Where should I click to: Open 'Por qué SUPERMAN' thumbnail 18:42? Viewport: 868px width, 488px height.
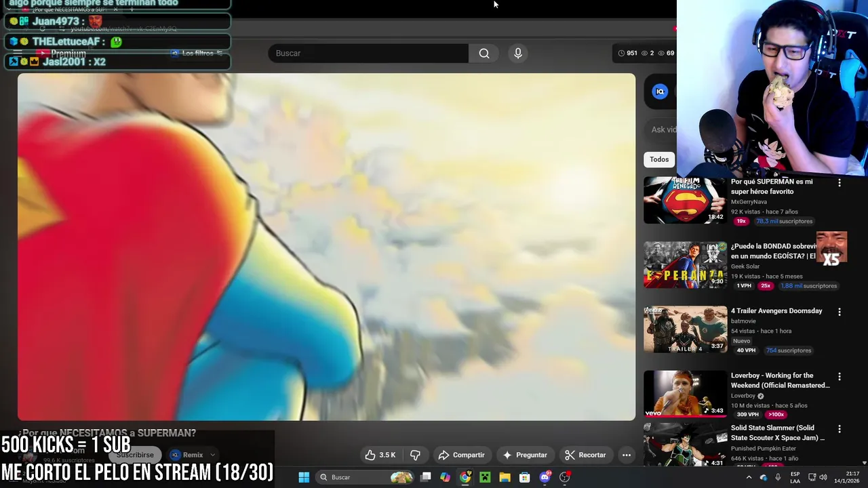point(685,200)
